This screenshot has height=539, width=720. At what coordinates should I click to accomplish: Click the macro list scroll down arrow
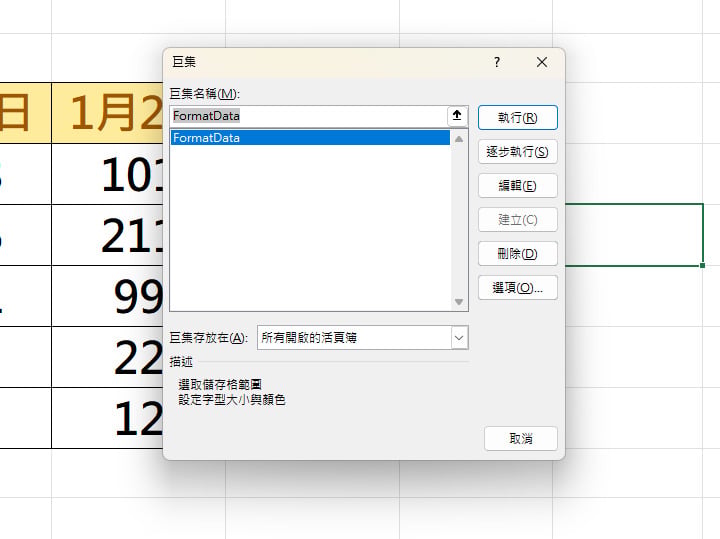pos(459,302)
